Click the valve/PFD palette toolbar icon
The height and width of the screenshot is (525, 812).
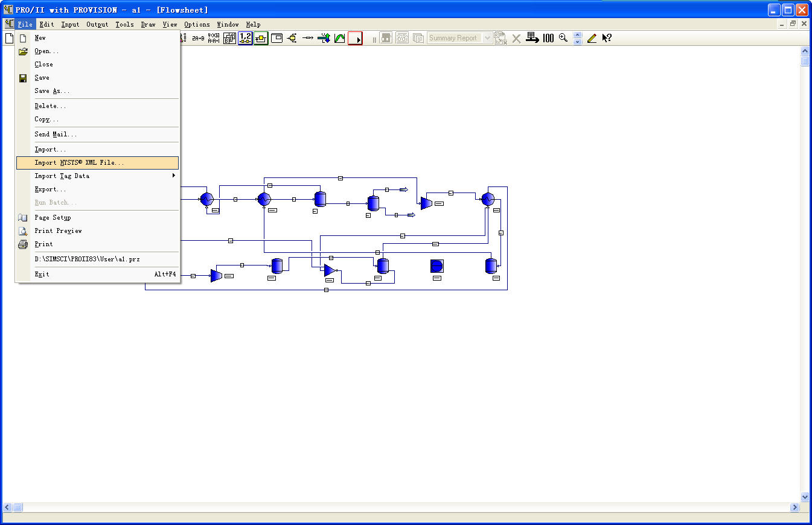coord(292,38)
